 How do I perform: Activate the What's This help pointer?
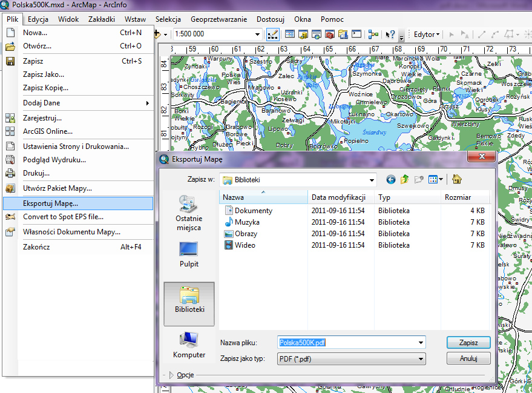pyautogui.click(x=390, y=35)
